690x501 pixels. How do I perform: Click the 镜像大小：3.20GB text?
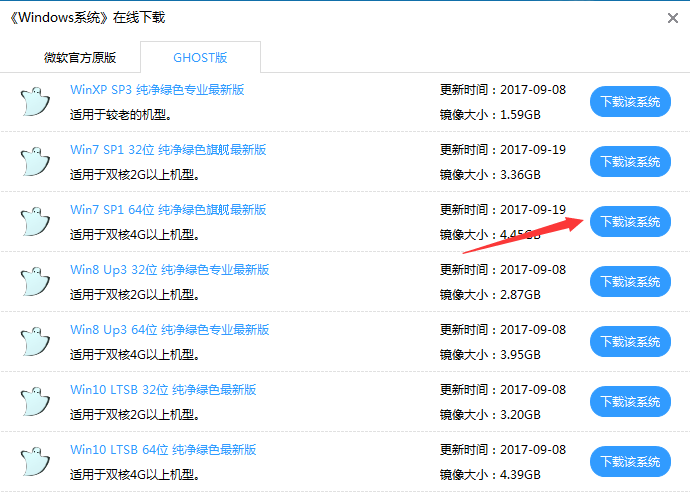(x=490, y=415)
